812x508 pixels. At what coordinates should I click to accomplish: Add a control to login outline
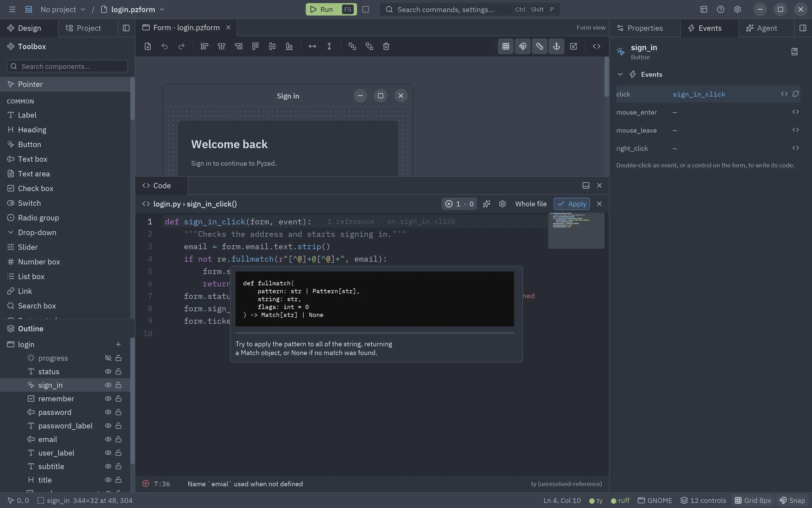click(x=118, y=344)
